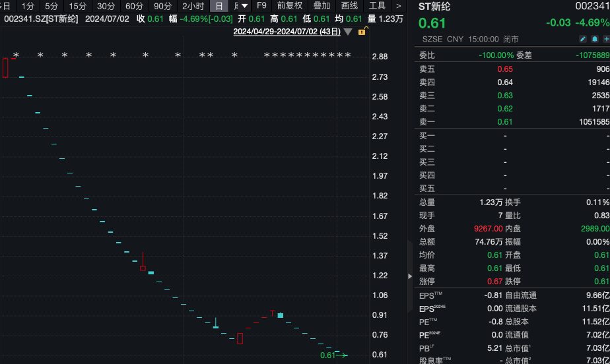Click the orange lock icon beside date range
Screen dimensions: 610x364
361,32
